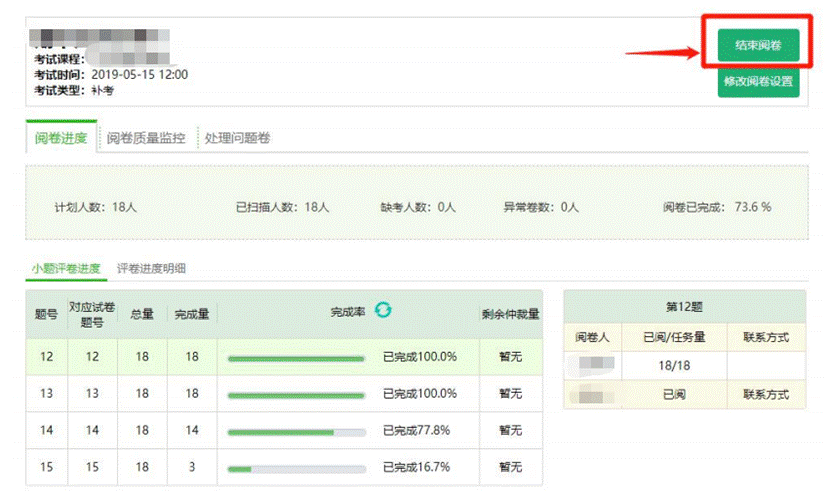The image size is (830, 498).
Task: Refresh the 完成率 column with the circular arrow icon
Action: click(383, 311)
